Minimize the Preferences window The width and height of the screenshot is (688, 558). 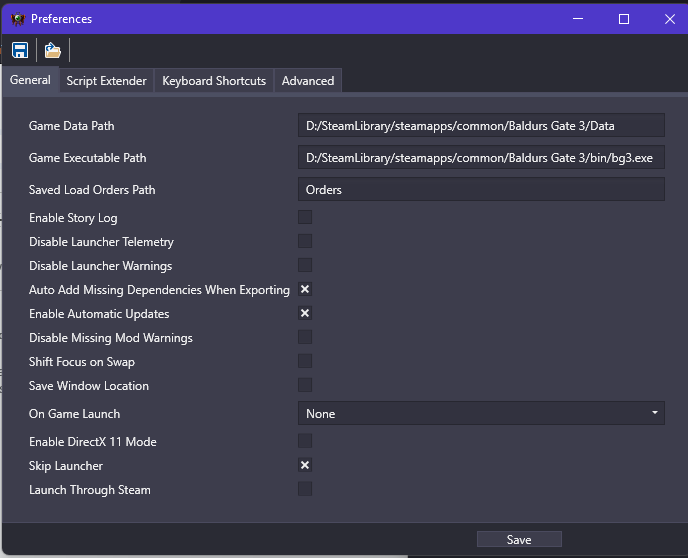[x=578, y=19]
